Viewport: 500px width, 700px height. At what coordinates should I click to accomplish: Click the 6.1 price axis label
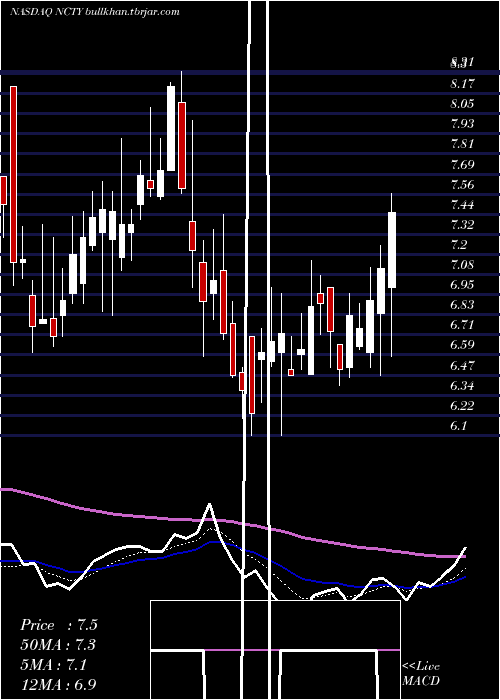tap(458, 425)
